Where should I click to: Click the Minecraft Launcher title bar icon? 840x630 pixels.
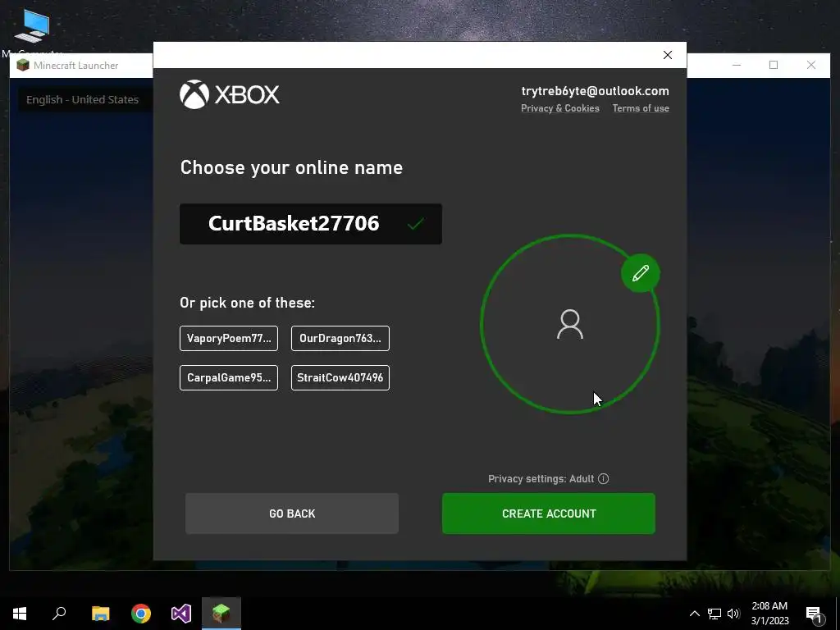22,66
